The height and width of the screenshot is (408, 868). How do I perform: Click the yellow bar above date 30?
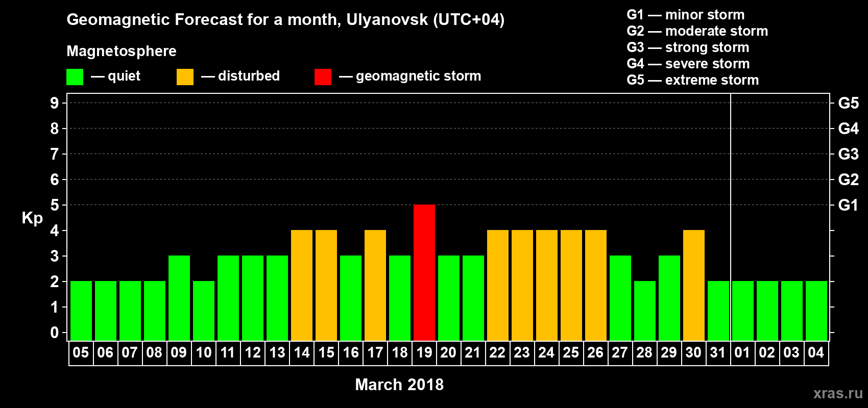click(x=693, y=285)
